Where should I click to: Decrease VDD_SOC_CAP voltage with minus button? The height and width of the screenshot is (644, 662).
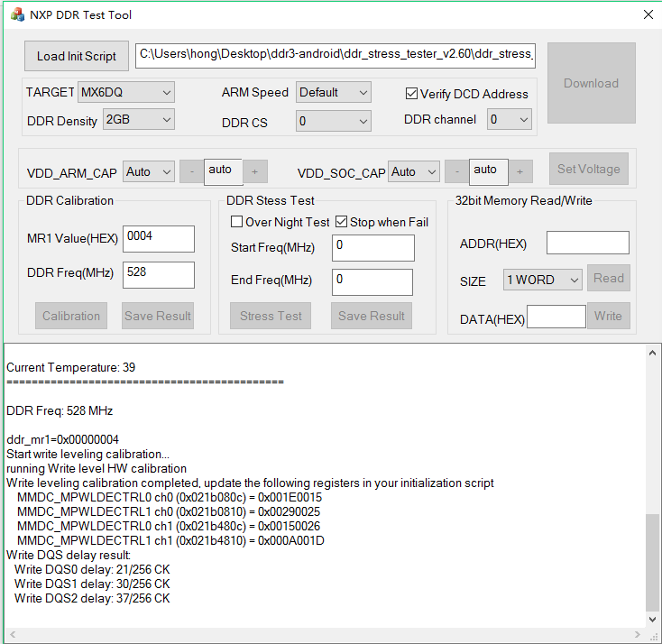pyautogui.click(x=456, y=171)
